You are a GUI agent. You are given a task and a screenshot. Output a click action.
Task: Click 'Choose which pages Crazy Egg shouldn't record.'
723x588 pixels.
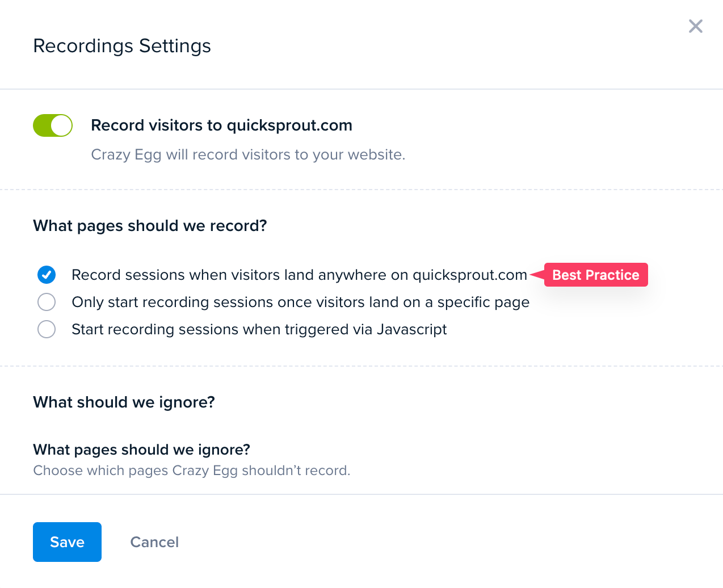point(192,471)
